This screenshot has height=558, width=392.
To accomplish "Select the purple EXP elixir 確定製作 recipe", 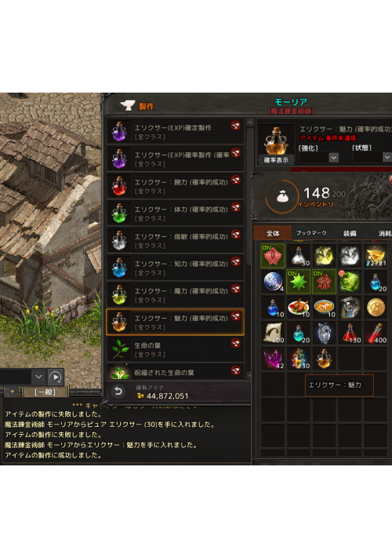I will coord(175,132).
